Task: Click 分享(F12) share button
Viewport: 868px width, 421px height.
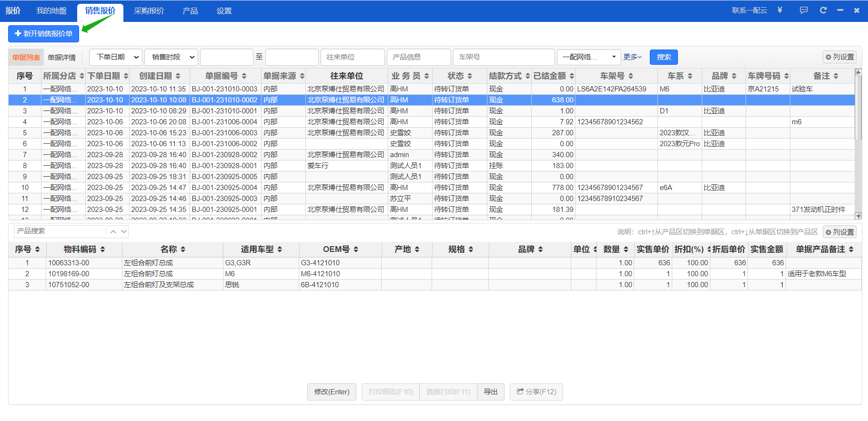Action: coord(536,392)
